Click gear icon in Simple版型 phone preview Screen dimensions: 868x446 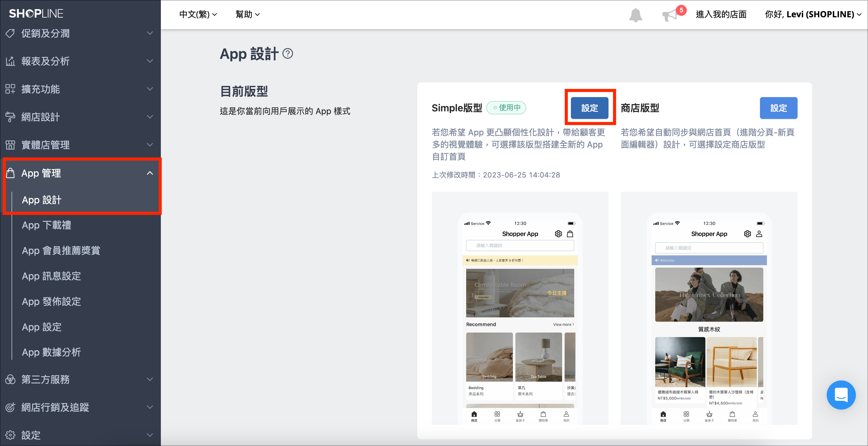[x=558, y=234]
